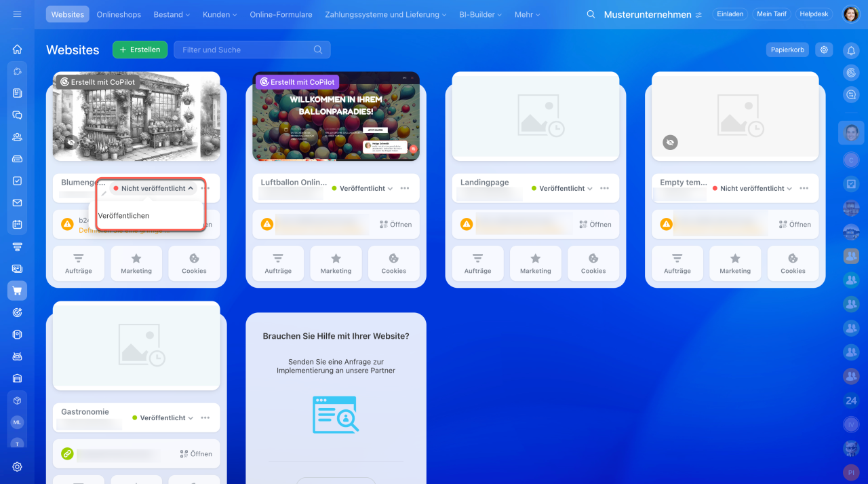868x484 pixels.
Task: Focus the Filter und Suche field
Action: point(252,50)
